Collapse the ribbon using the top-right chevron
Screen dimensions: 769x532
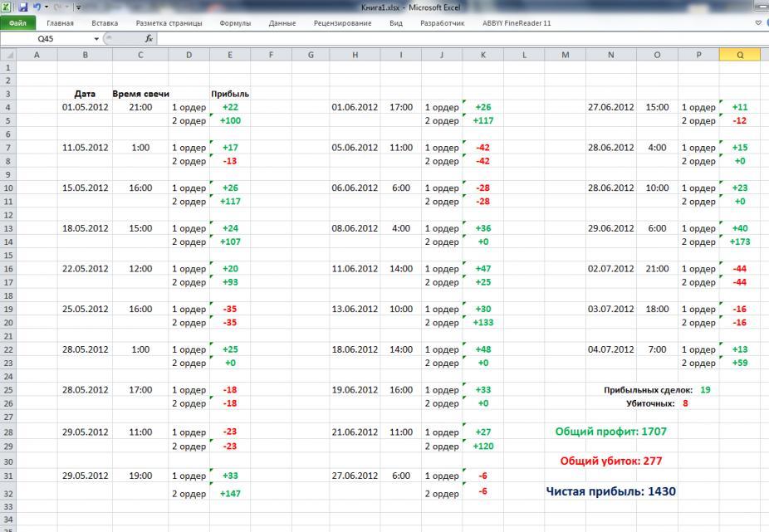point(757,23)
